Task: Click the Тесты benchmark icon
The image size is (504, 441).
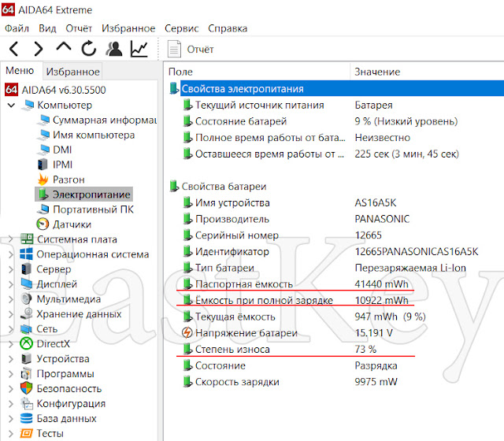Action: (x=26, y=433)
